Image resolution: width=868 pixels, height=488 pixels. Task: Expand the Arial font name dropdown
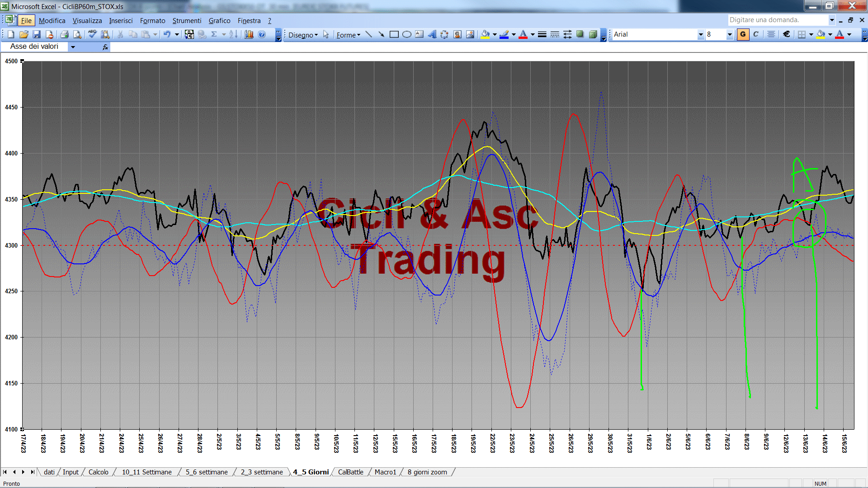701,34
